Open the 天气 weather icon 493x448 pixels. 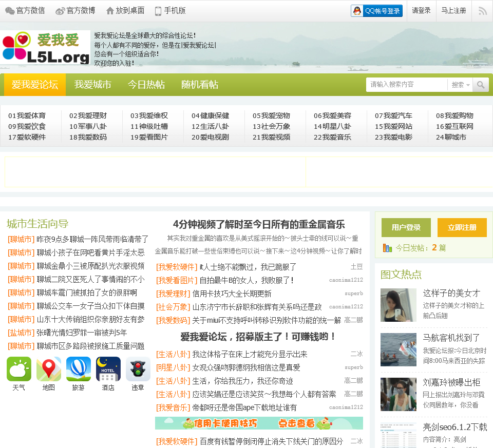pyautogui.click(x=19, y=369)
